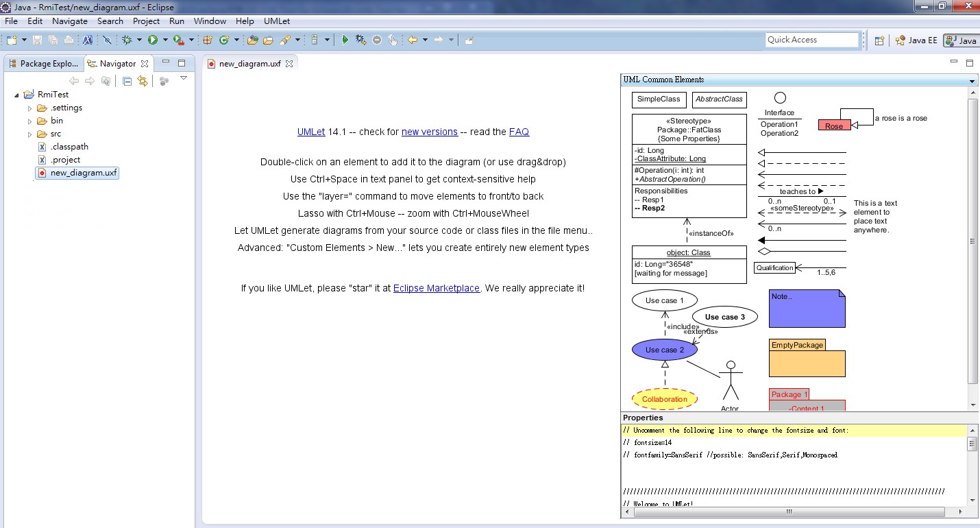Select the Print icon on the toolbar
Image resolution: width=980 pixels, height=528 pixels.
pyautogui.click(x=69, y=40)
